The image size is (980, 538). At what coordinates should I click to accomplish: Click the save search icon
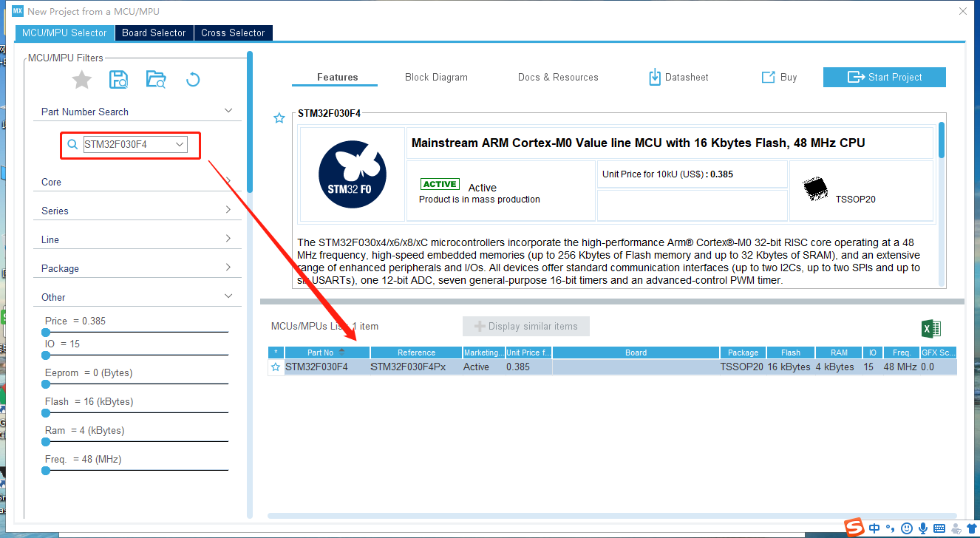click(118, 80)
